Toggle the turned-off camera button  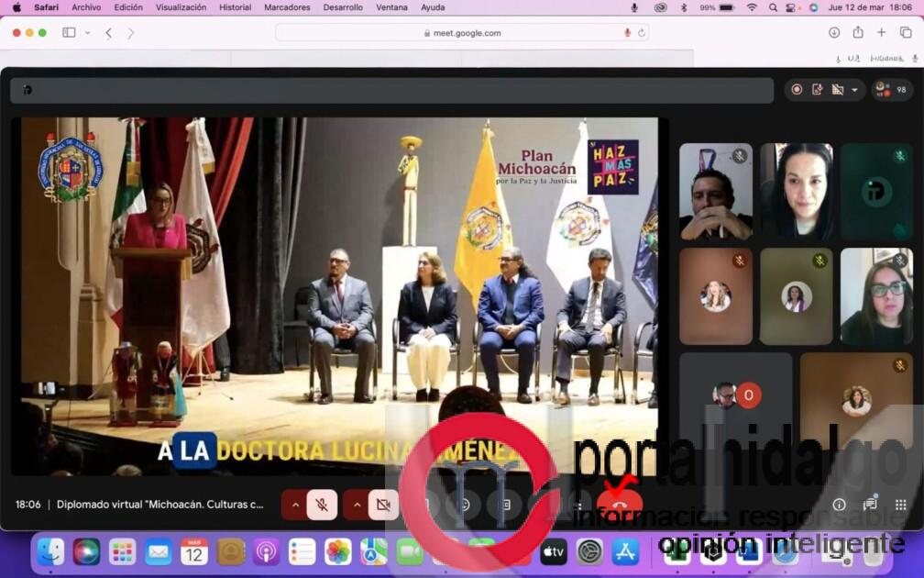(383, 505)
